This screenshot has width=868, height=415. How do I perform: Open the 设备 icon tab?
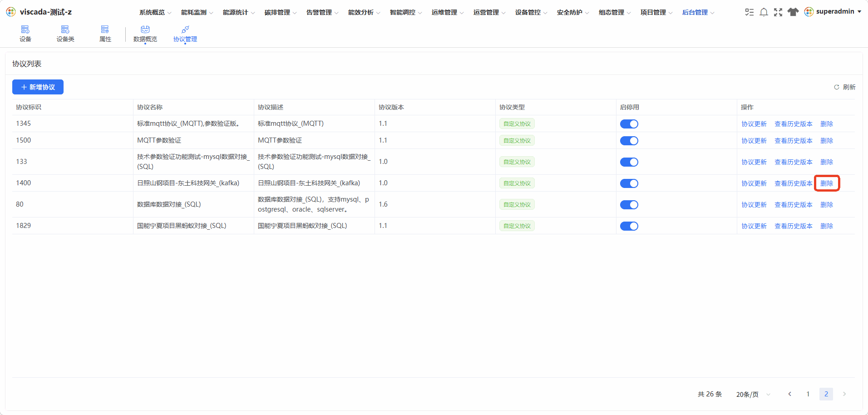pyautogui.click(x=25, y=34)
